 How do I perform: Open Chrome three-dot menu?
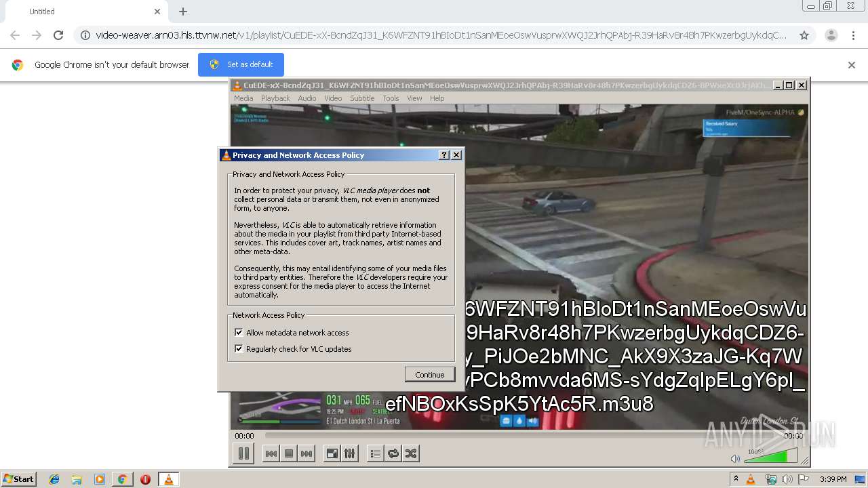pos(853,35)
